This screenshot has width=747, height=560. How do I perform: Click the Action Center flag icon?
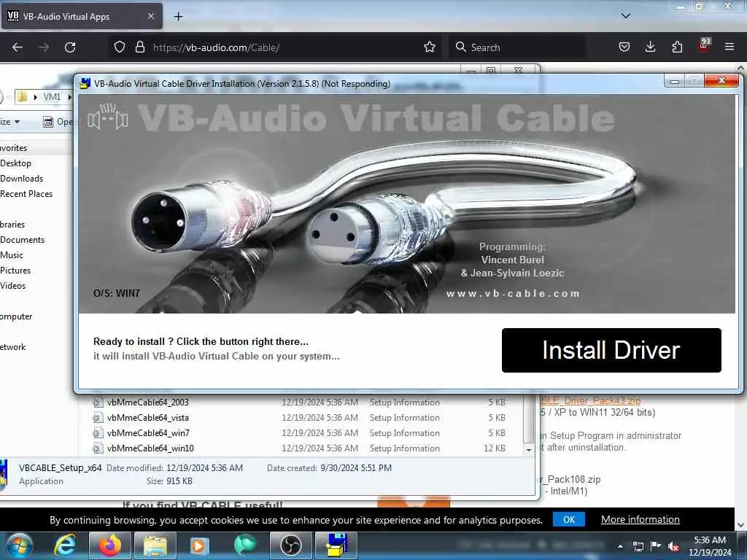click(x=656, y=546)
